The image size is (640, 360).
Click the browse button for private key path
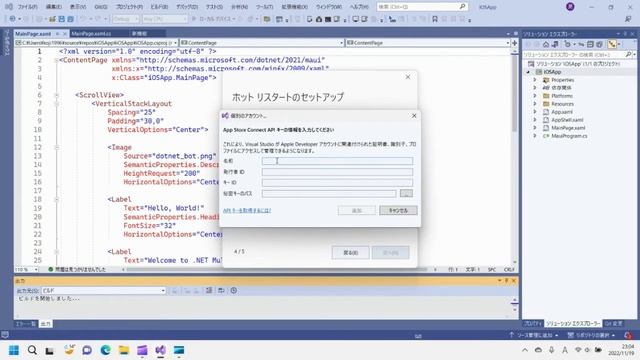[406, 193]
